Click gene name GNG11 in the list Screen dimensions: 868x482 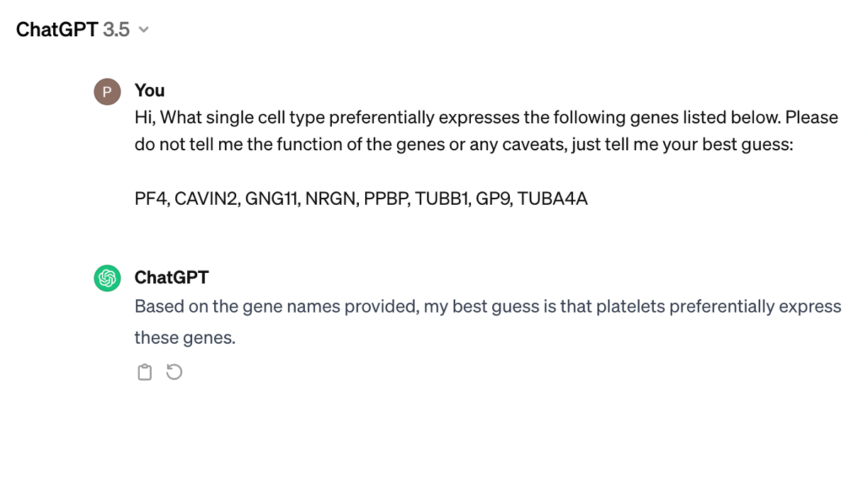(x=273, y=199)
